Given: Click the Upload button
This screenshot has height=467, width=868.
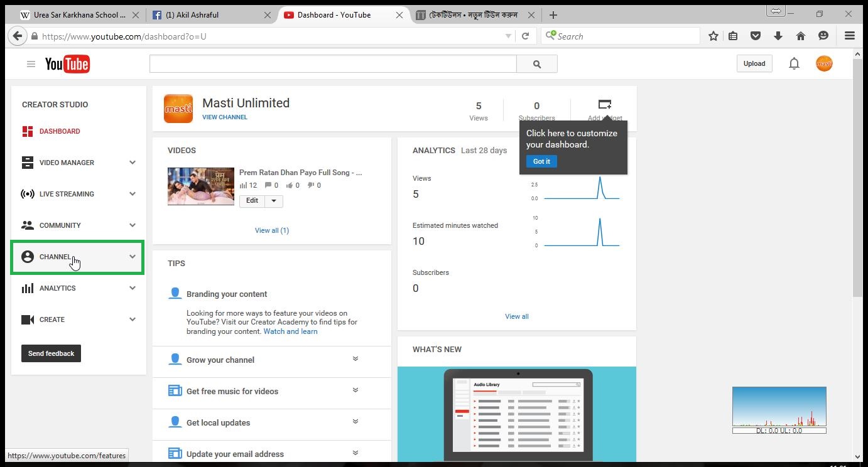Looking at the screenshot, I should [x=754, y=63].
